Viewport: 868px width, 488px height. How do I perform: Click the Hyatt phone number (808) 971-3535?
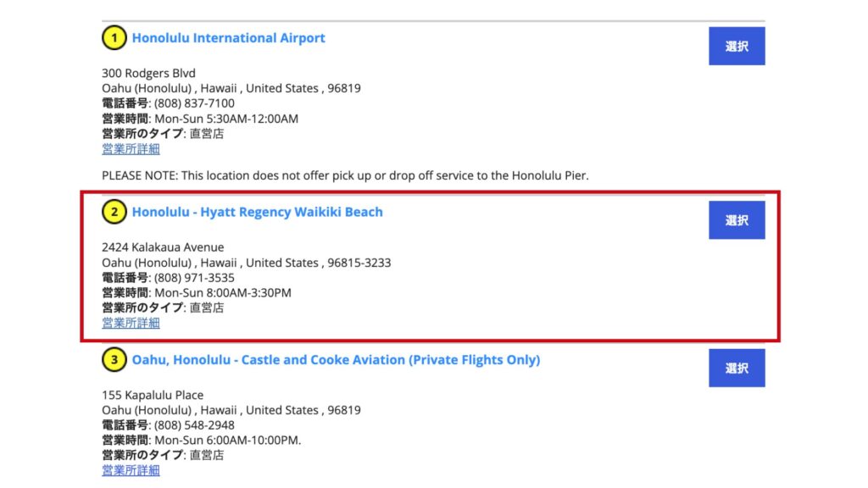(x=194, y=278)
